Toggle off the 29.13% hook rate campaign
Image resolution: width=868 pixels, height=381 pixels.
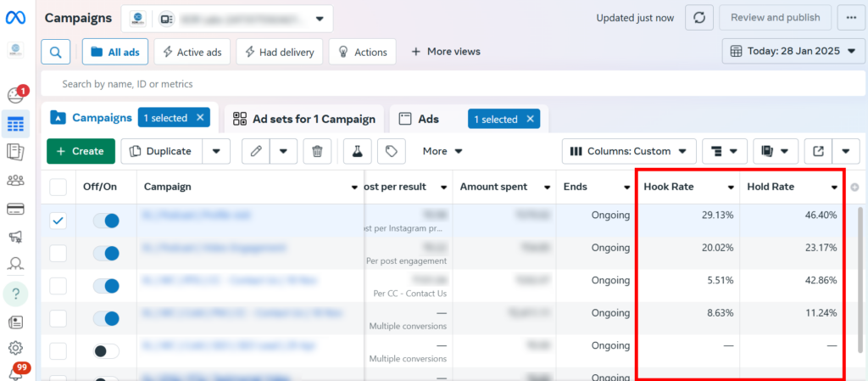point(106,221)
